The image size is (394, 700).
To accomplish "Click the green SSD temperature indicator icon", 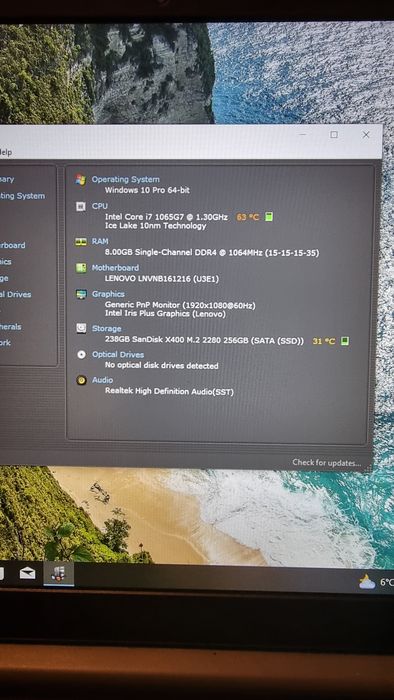I will pos(344,341).
